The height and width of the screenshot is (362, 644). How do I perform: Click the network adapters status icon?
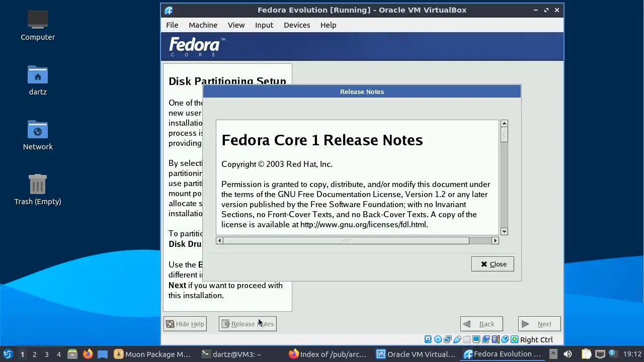(x=447, y=339)
